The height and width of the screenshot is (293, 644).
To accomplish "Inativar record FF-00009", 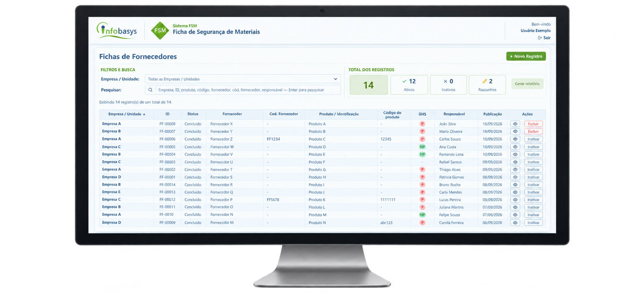I will coord(533,223).
